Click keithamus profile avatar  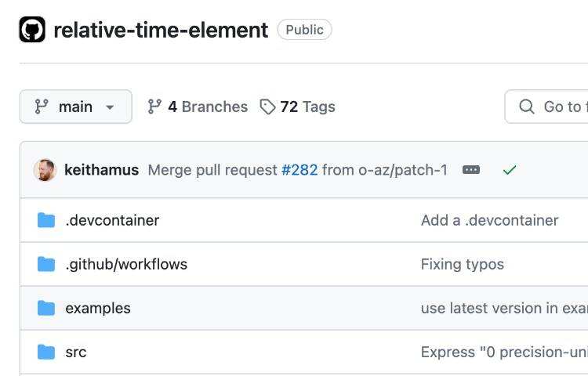[45, 170]
